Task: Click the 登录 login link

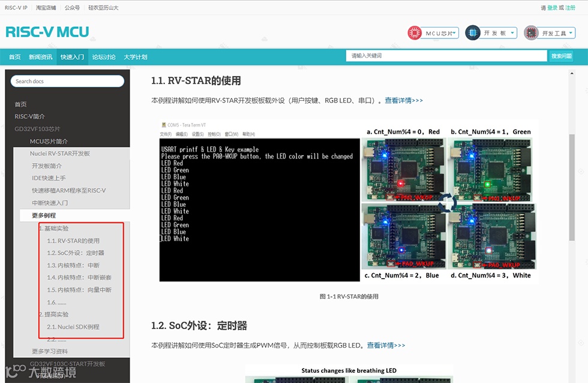Action: click(x=552, y=8)
